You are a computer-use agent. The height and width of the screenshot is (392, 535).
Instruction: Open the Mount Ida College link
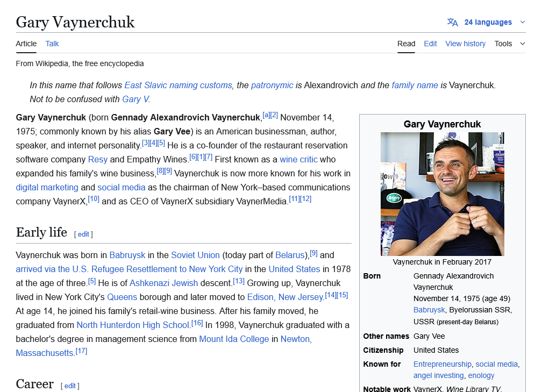point(234,339)
